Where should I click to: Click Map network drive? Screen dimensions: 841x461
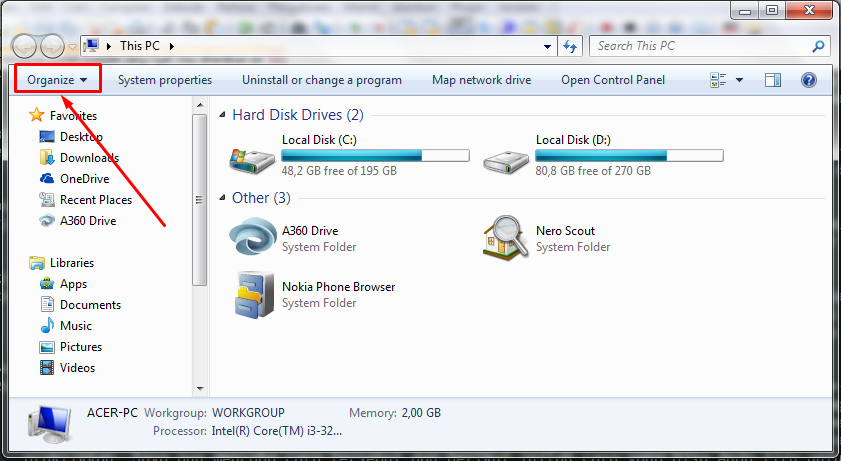(481, 80)
